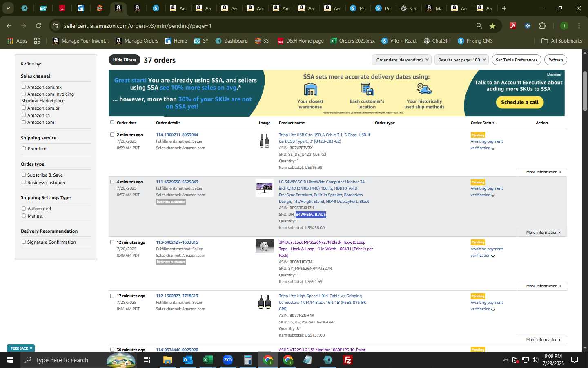
Task: Open the Chrome three-dot menu
Action: pos(579,26)
